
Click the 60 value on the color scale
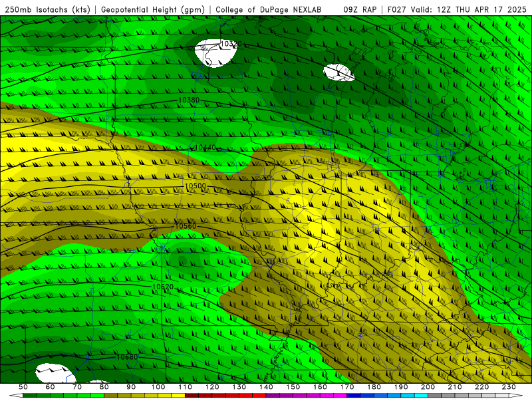click(x=51, y=387)
